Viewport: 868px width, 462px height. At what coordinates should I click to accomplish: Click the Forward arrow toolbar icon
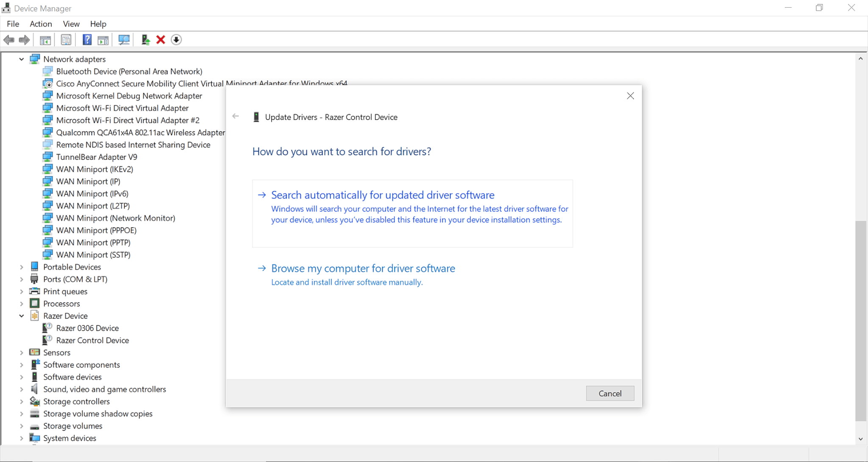click(25, 40)
